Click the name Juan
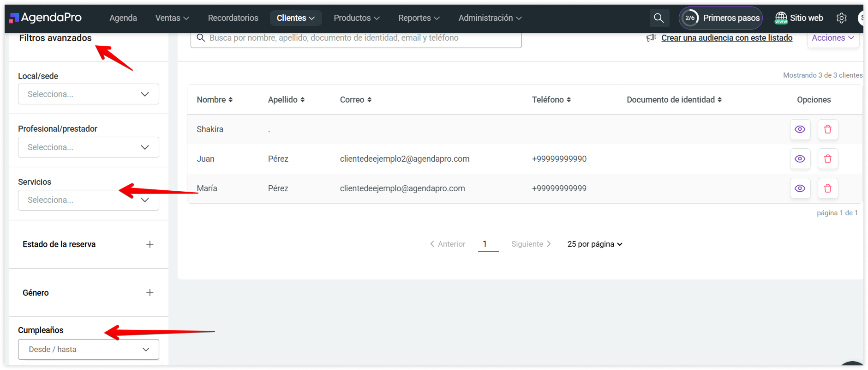 [205, 159]
